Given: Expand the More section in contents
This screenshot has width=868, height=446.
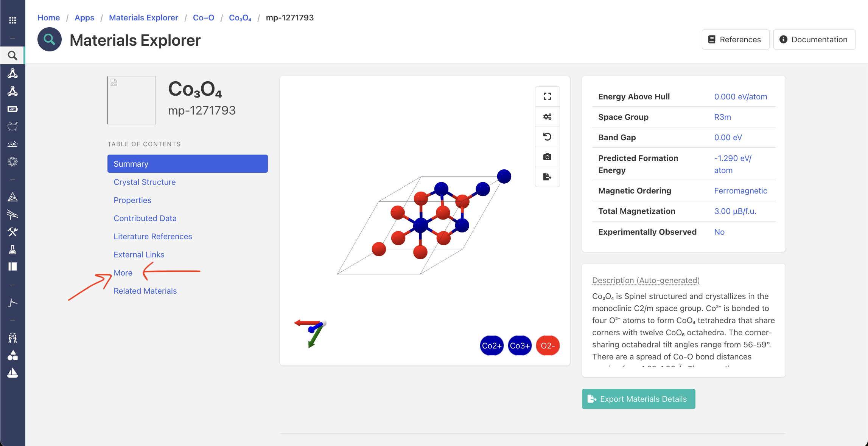Looking at the screenshot, I should click(123, 273).
